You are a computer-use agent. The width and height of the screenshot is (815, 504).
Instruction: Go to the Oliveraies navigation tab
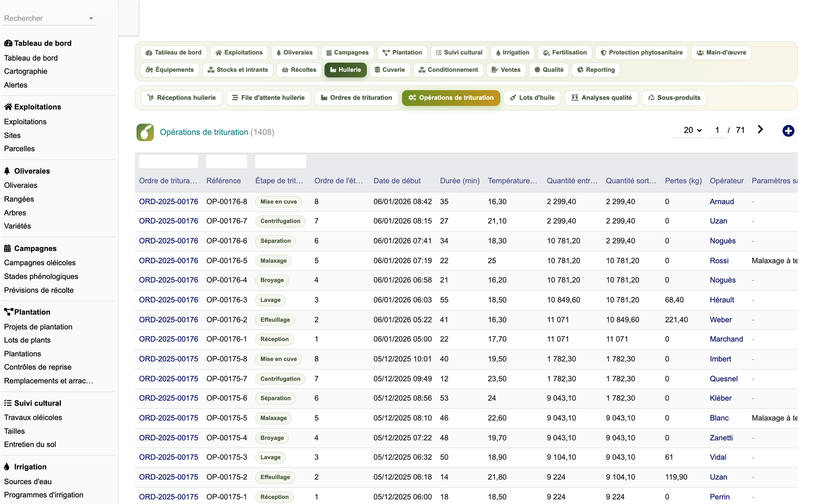pos(294,52)
